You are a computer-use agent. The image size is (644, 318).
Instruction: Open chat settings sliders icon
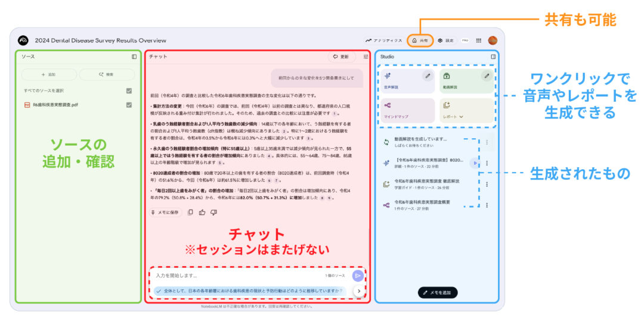[x=366, y=57]
